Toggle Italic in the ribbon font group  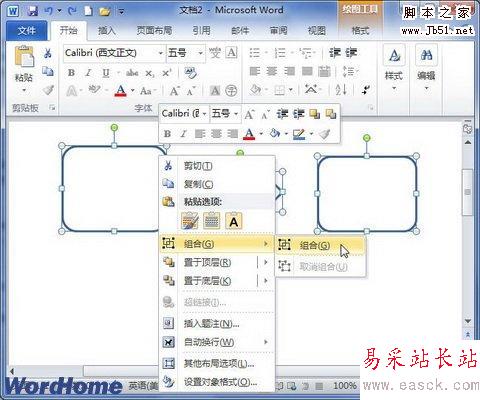point(88,72)
